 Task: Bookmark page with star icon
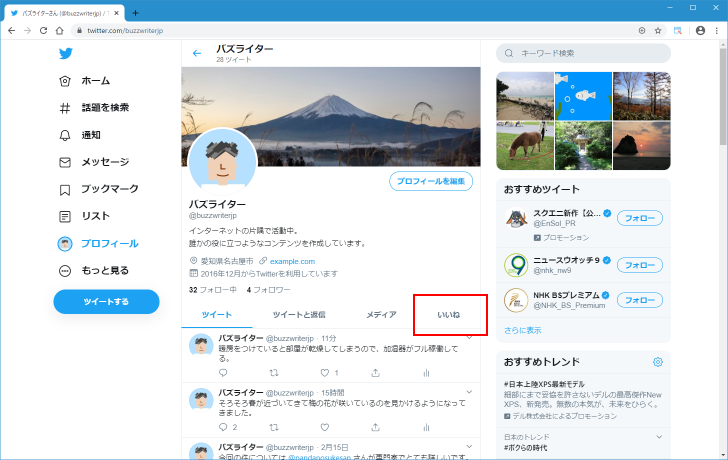click(658, 31)
